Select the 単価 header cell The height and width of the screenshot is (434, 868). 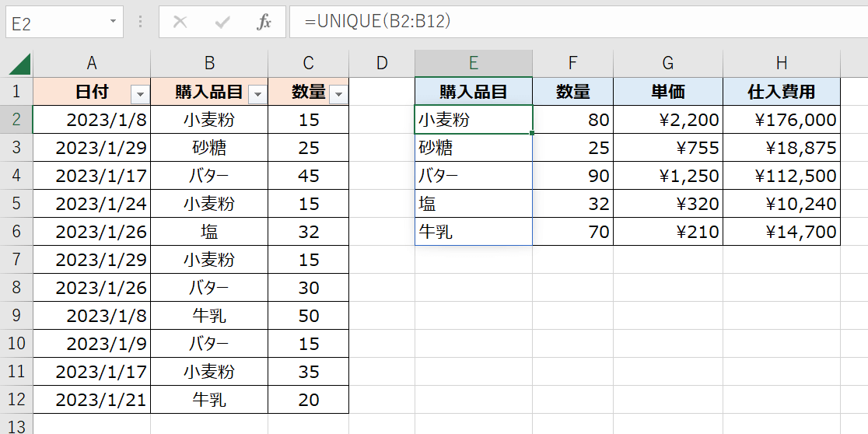667,92
